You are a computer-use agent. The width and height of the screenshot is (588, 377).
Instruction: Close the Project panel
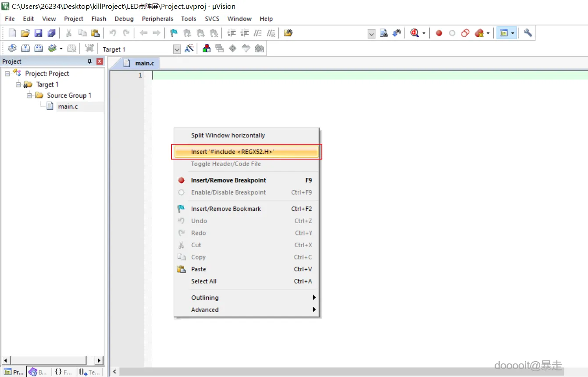tap(100, 61)
